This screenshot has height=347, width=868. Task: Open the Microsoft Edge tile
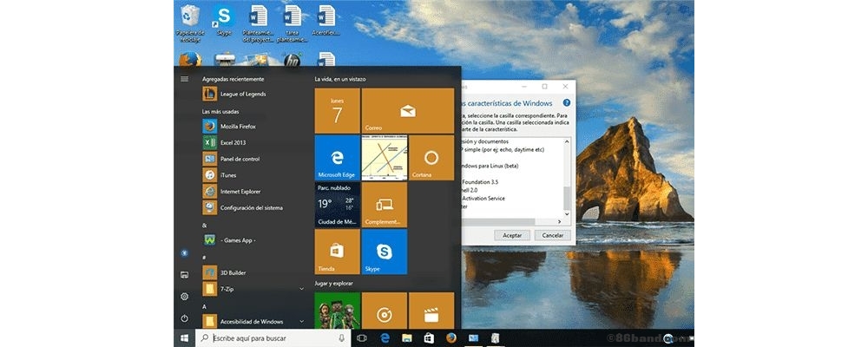point(337,157)
